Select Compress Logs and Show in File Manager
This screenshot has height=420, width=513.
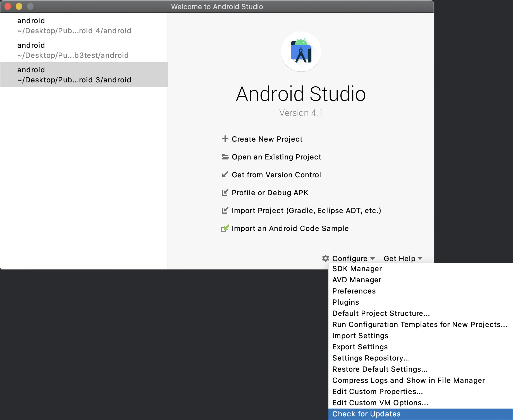coord(421,380)
